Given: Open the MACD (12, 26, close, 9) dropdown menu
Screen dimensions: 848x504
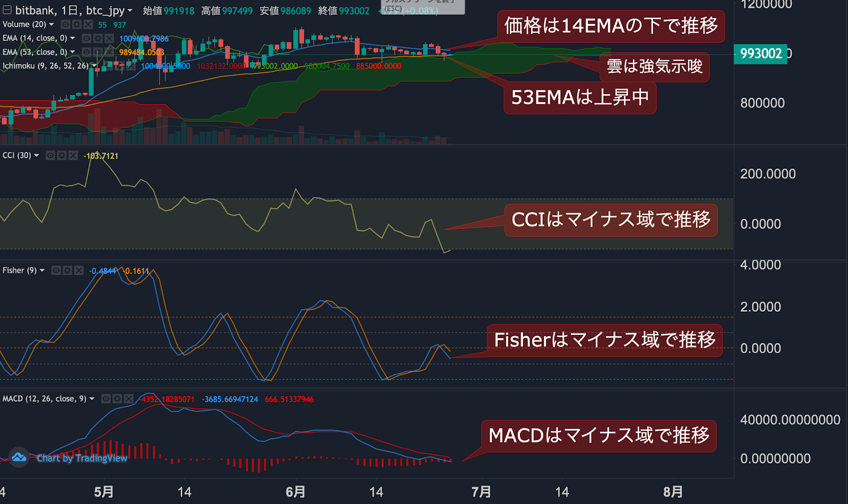Looking at the screenshot, I should click(x=92, y=399).
